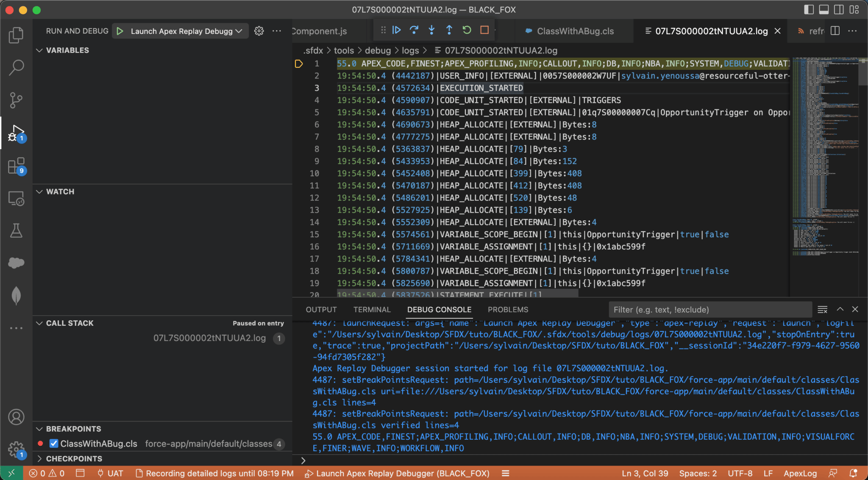Viewport: 868px width, 480px height.
Task: Switch to the TERMINAL panel tab
Action: pos(372,309)
